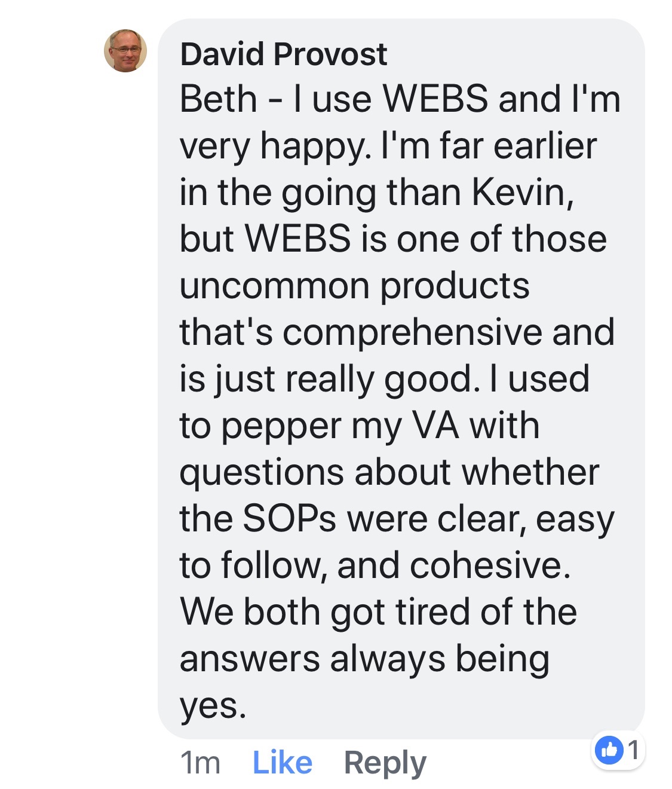Select the comment bubble body text
672x789 pixels.
(x=399, y=402)
